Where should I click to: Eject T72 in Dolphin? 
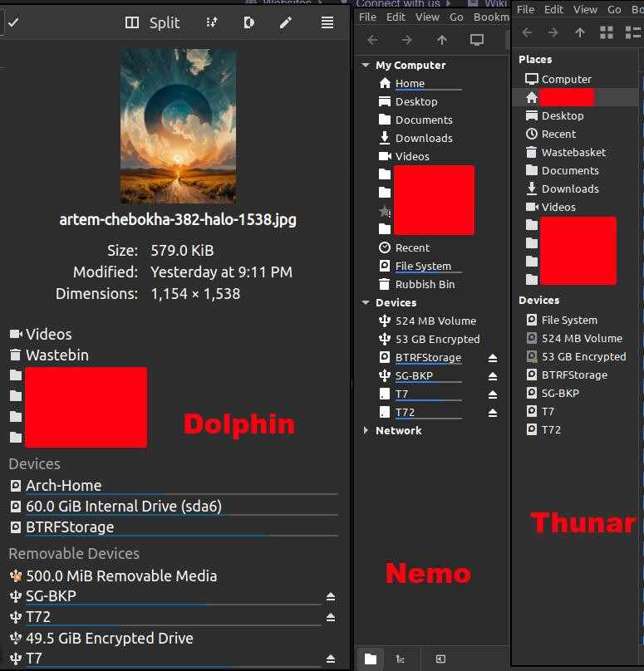tap(331, 617)
